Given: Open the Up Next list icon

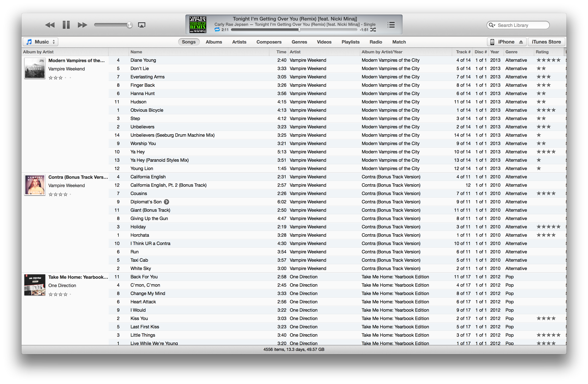Looking at the screenshot, I should (x=391, y=25).
